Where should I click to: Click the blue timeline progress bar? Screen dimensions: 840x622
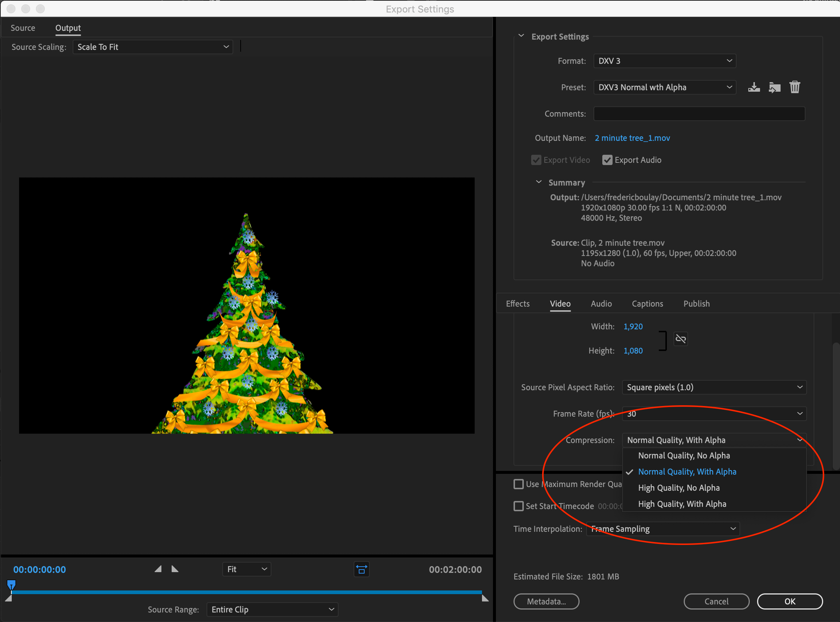[246, 592]
